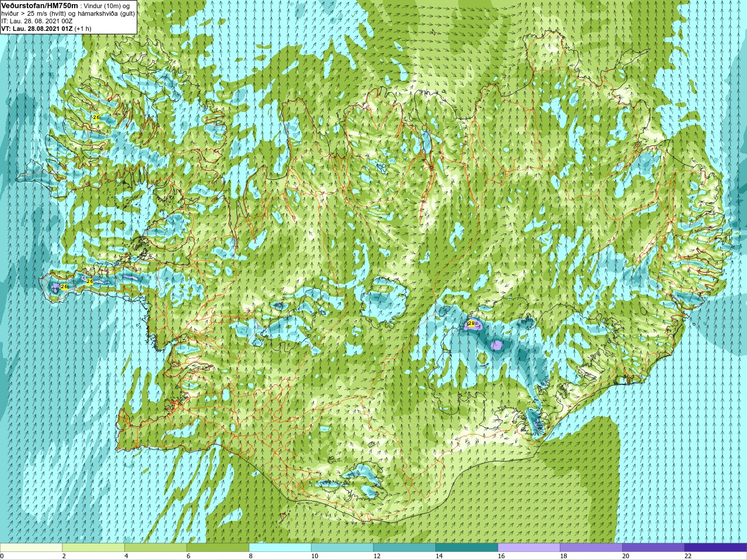Click the 10 scale value label

315,556
